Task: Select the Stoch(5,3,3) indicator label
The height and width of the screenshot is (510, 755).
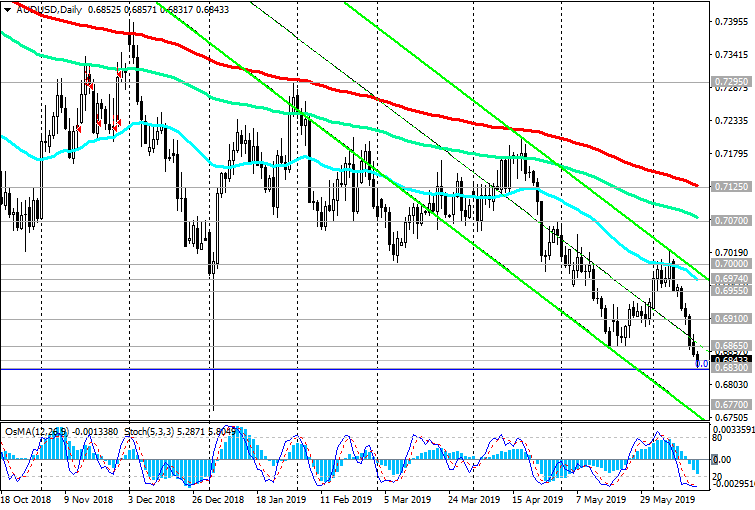Action: point(149,432)
